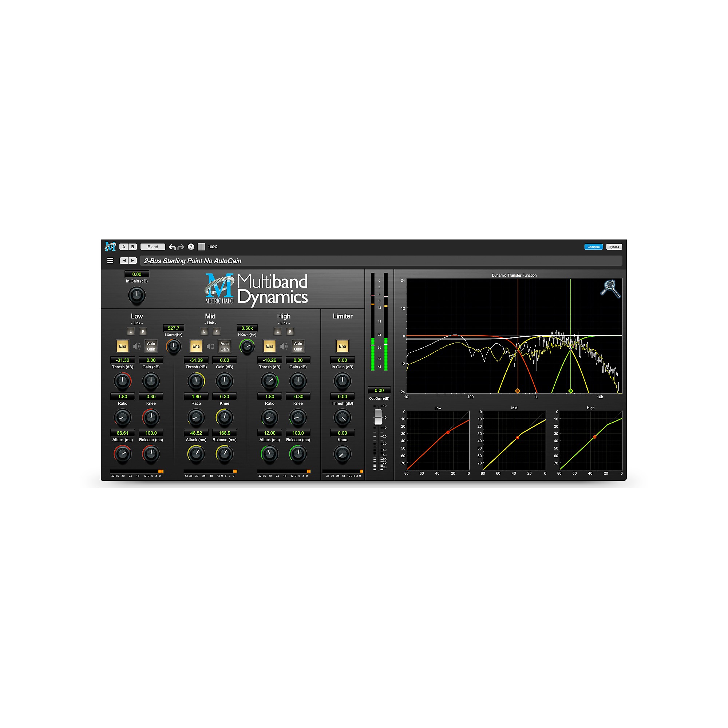
Task: Disable the Low band Ena button
Action: pyautogui.click(x=122, y=346)
